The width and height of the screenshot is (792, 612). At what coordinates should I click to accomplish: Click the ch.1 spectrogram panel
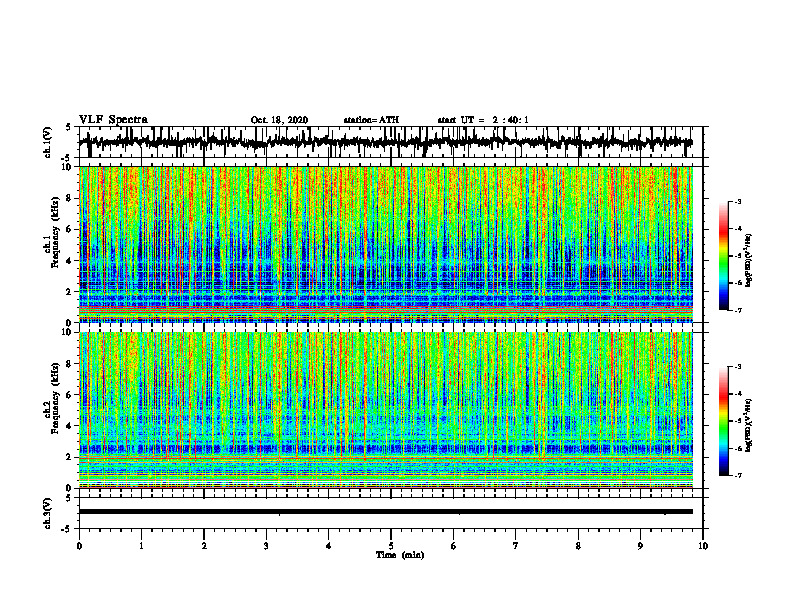[385, 244]
